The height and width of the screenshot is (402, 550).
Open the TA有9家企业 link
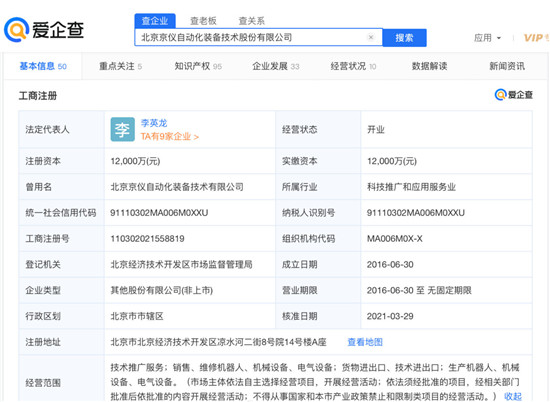pos(170,136)
